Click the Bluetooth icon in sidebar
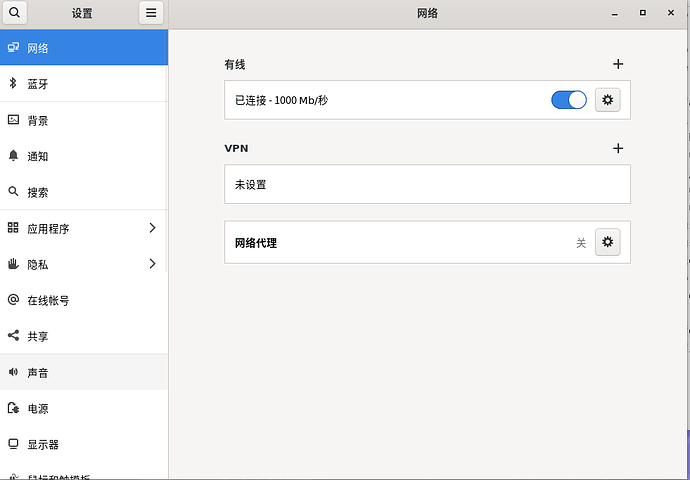Screen dimensions: 690x480 (x=13, y=84)
